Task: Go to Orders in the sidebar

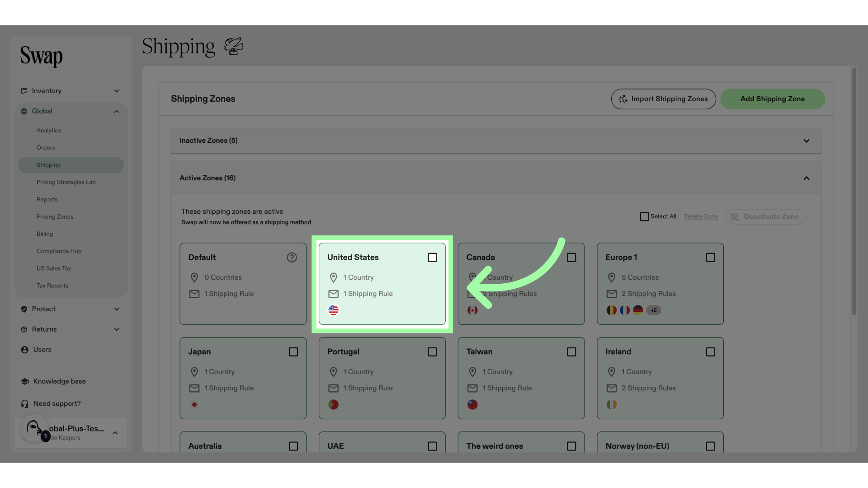Action: 46,148
